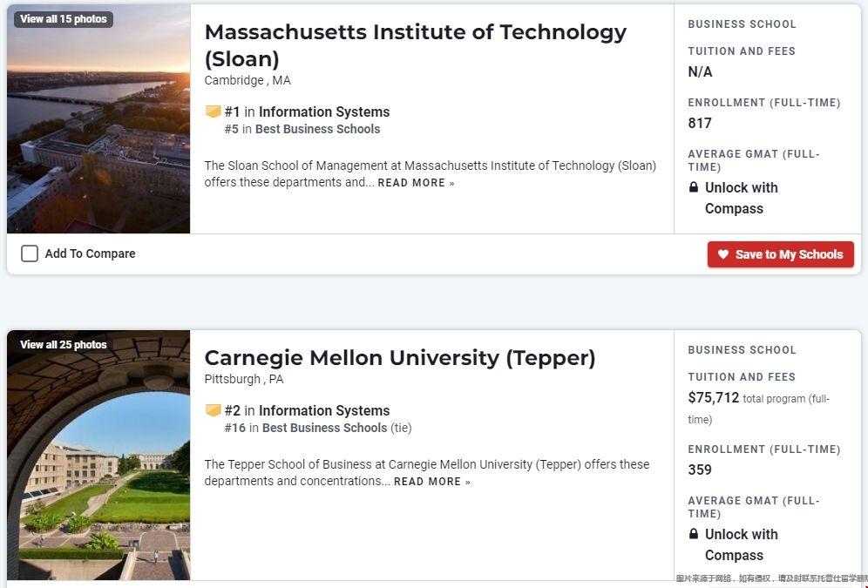Open MIT's #1 in Information Systems ranking link

(307, 112)
